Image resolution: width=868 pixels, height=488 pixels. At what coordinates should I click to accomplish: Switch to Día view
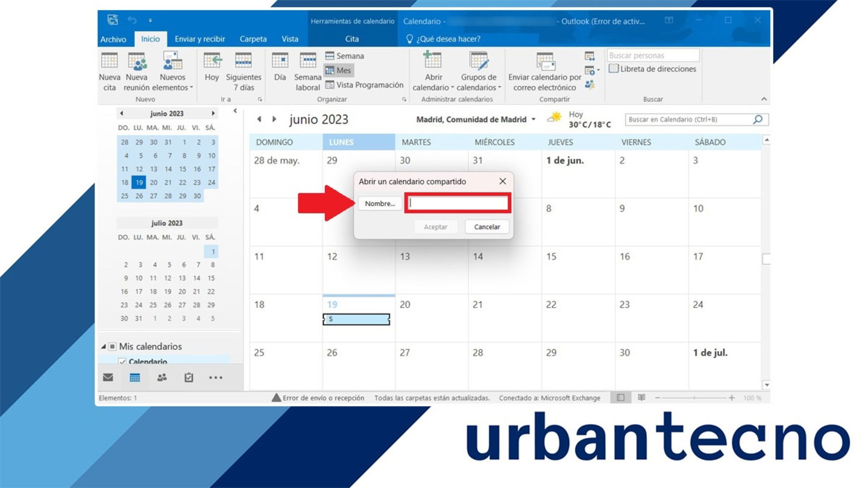[280, 66]
